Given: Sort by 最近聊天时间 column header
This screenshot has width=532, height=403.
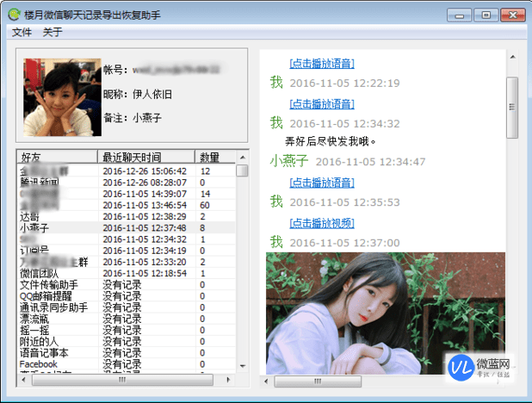Looking at the screenshot, I should tap(146, 157).
